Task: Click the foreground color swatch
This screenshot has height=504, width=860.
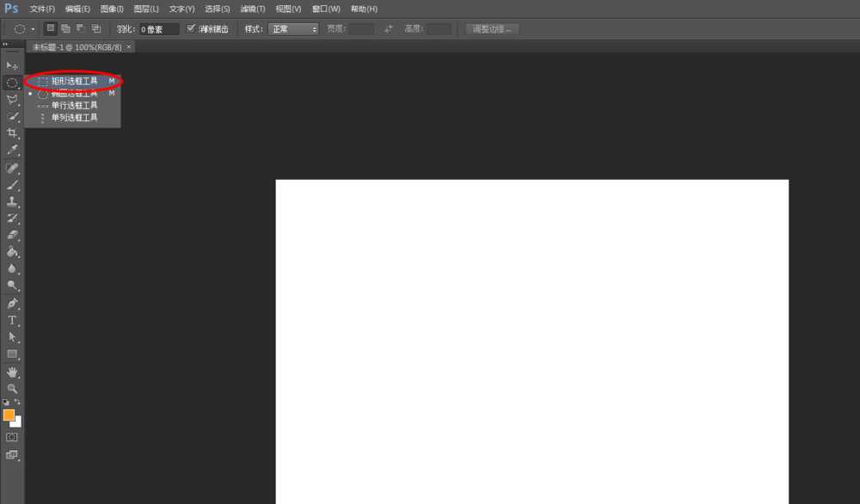Action: click(9, 415)
